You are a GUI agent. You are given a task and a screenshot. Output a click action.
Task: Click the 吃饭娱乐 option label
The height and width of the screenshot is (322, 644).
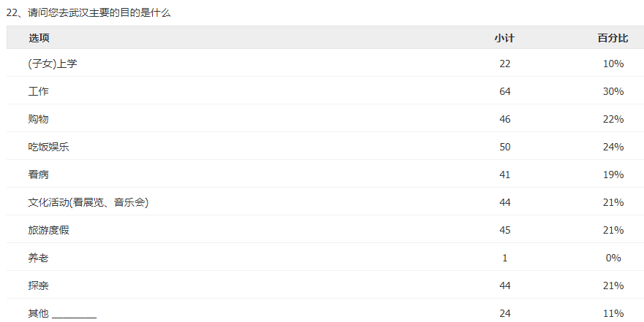pos(48,147)
